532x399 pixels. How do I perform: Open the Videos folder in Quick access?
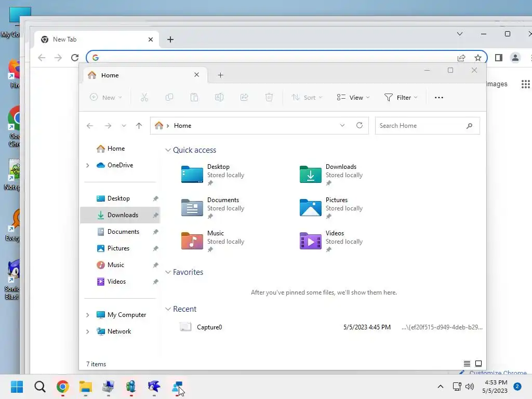pyautogui.click(x=331, y=241)
